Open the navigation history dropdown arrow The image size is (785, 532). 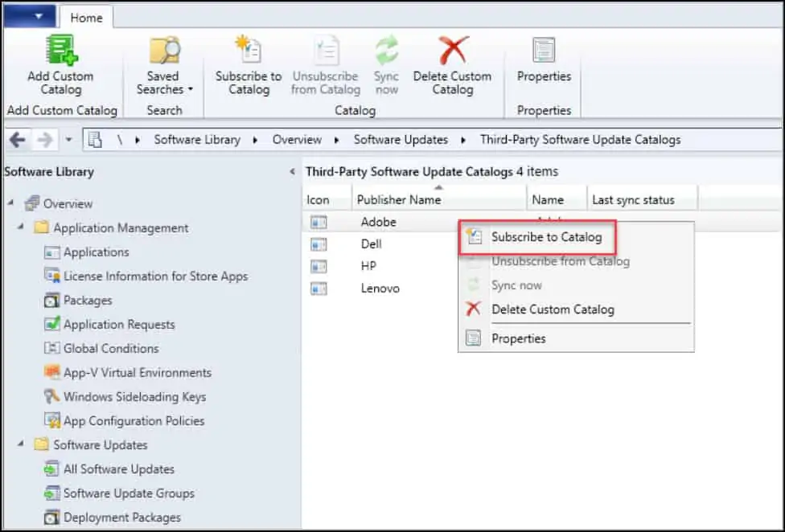[x=69, y=140]
